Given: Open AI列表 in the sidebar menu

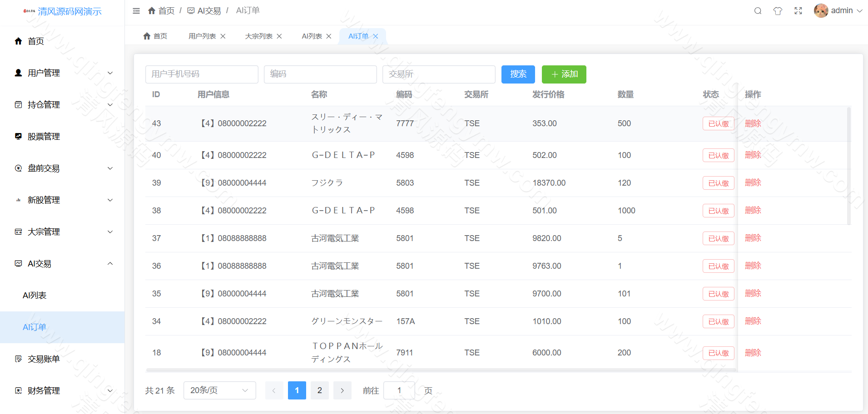Looking at the screenshot, I should click(62, 296).
